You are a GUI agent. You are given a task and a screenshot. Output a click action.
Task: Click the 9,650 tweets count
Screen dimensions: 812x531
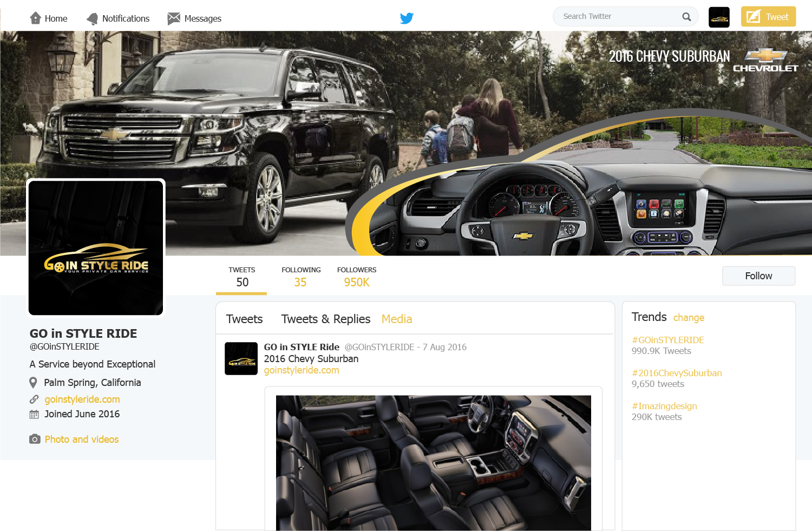[658, 384]
